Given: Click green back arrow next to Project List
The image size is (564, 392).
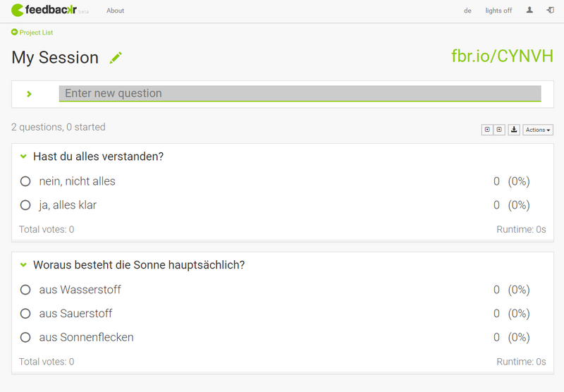Looking at the screenshot, I should click(x=14, y=32).
